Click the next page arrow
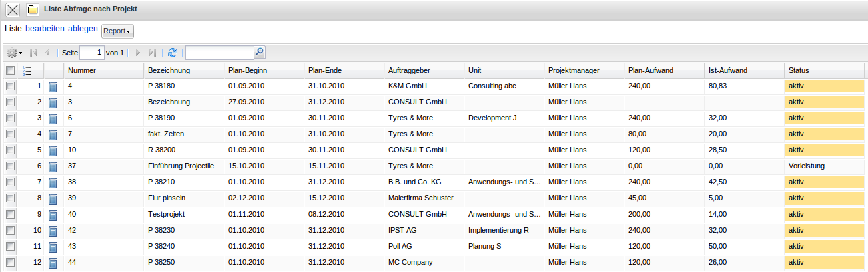The image size is (868, 272). pos(138,53)
